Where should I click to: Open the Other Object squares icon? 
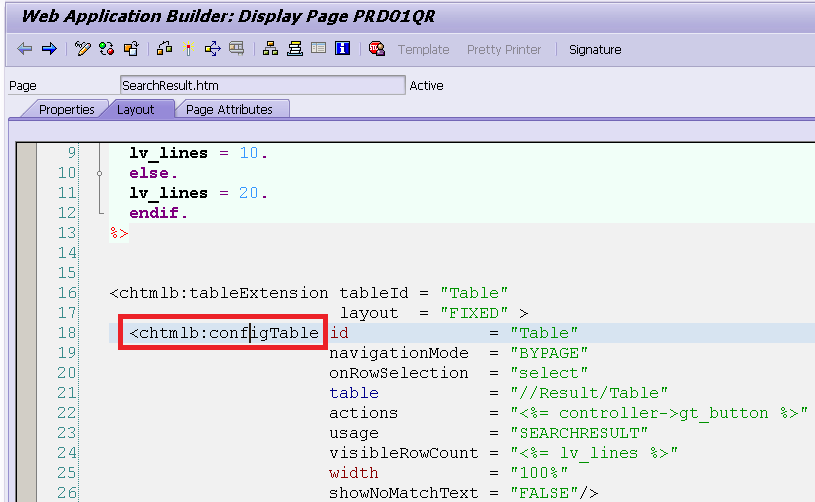[131, 49]
